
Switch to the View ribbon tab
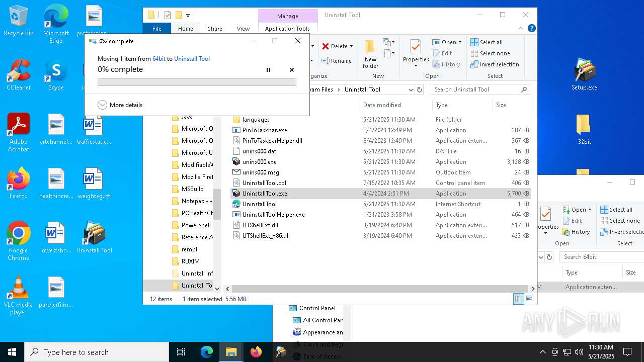click(x=243, y=29)
